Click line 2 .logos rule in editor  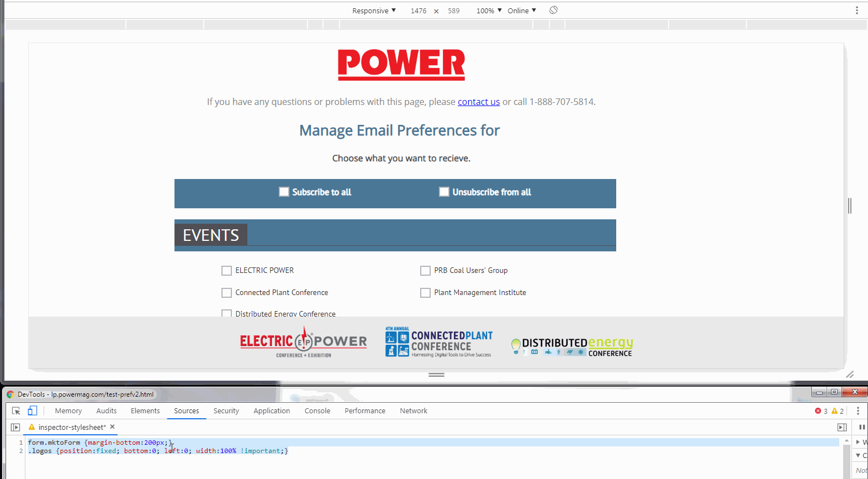click(x=158, y=451)
